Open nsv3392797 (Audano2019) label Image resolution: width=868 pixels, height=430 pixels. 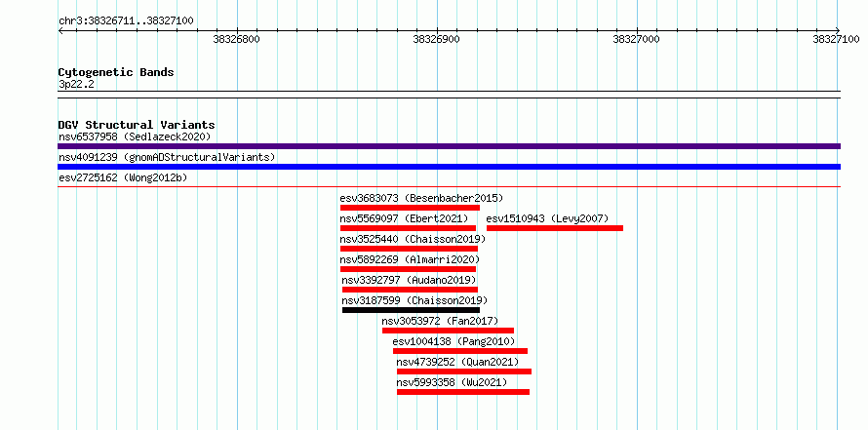(409, 280)
